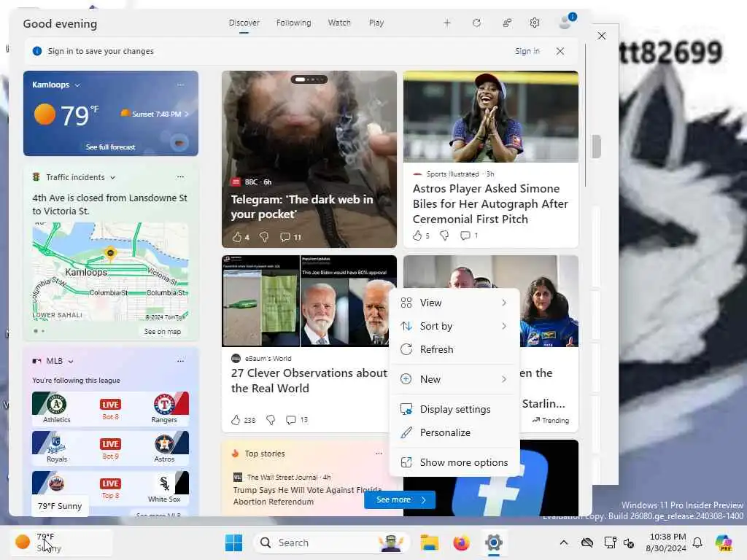Click the Kamloops traffic map
Viewport: 747px width, 560px height.
click(x=110, y=271)
